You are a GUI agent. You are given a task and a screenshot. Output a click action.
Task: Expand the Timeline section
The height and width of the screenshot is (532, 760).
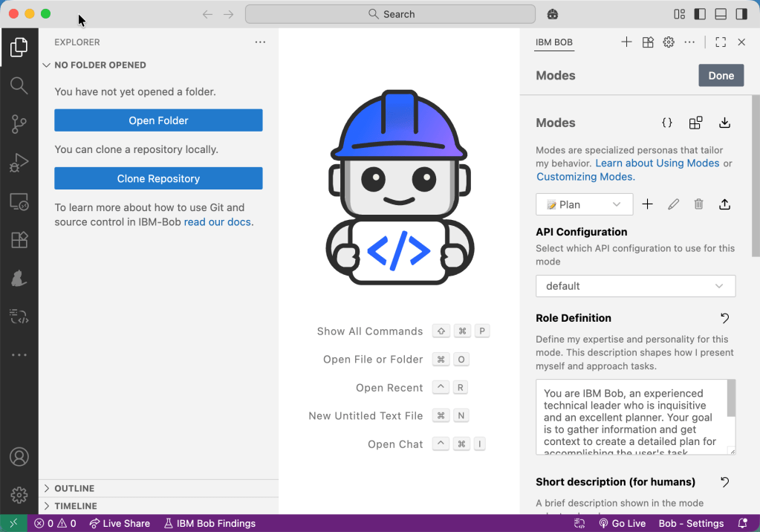tap(75, 506)
